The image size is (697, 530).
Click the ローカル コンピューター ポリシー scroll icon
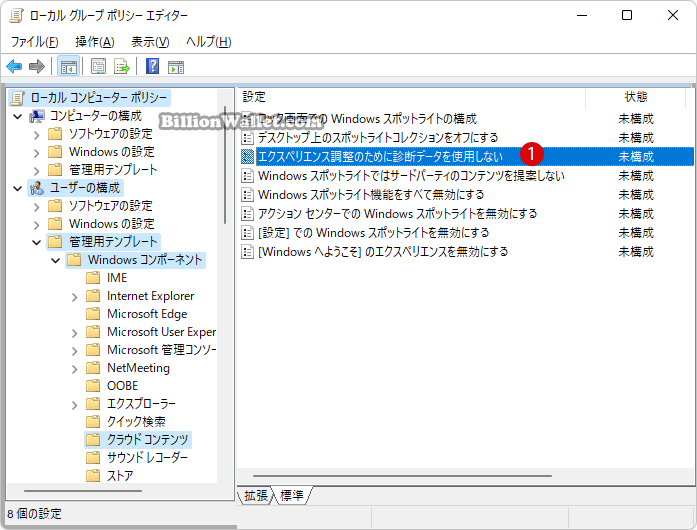(x=18, y=97)
